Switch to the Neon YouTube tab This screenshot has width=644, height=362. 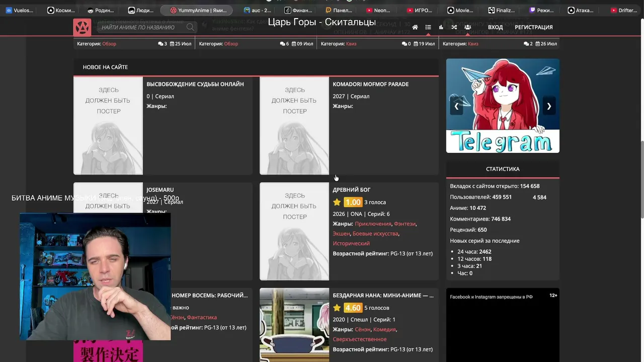click(378, 10)
